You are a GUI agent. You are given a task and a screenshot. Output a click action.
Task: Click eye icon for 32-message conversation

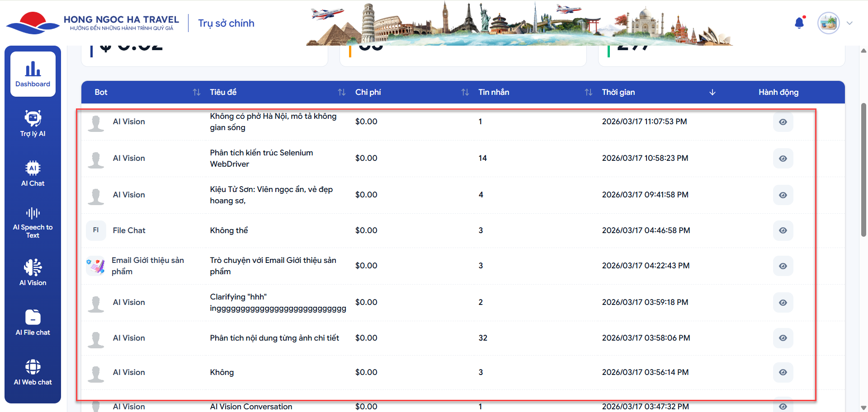(x=783, y=338)
